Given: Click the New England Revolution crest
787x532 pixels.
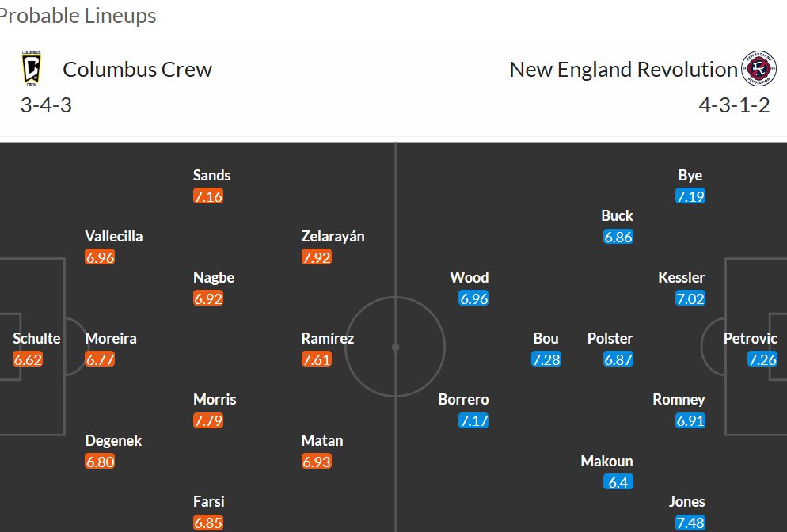Looking at the screenshot, I should pyautogui.click(x=758, y=69).
